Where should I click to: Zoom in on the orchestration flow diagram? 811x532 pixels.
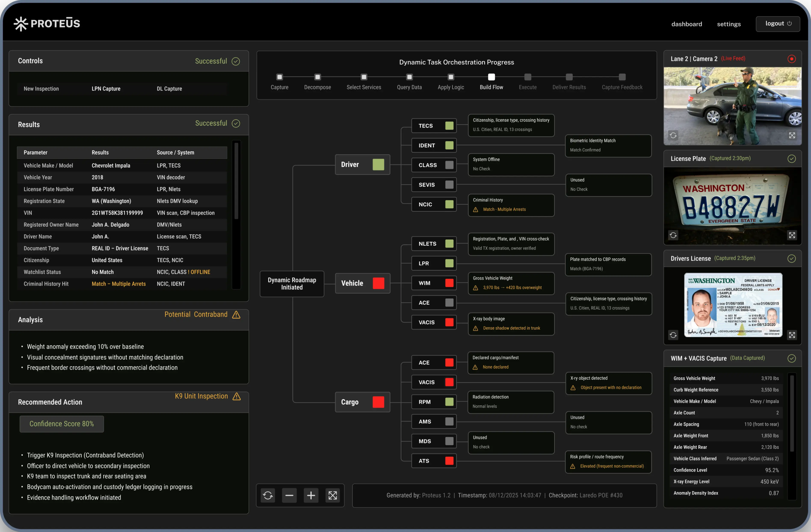311,495
